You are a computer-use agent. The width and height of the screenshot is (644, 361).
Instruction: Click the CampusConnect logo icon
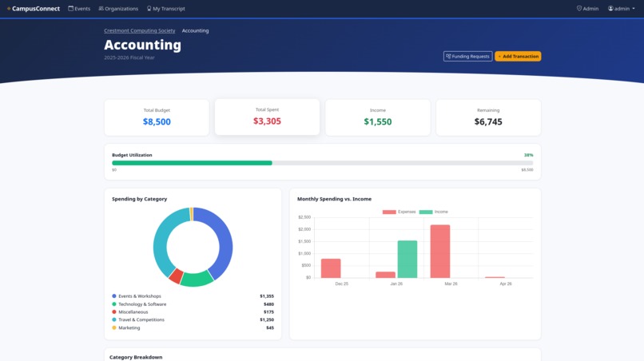[x=9, y=9]
